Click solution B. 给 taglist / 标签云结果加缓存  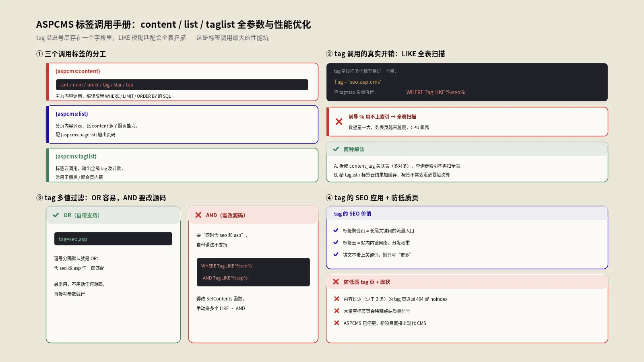[x=392, y=175]
